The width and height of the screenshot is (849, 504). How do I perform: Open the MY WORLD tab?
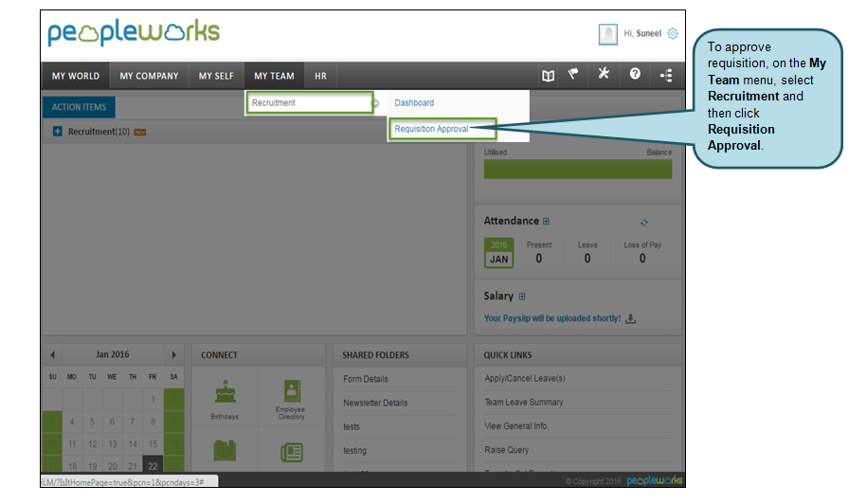76,76
